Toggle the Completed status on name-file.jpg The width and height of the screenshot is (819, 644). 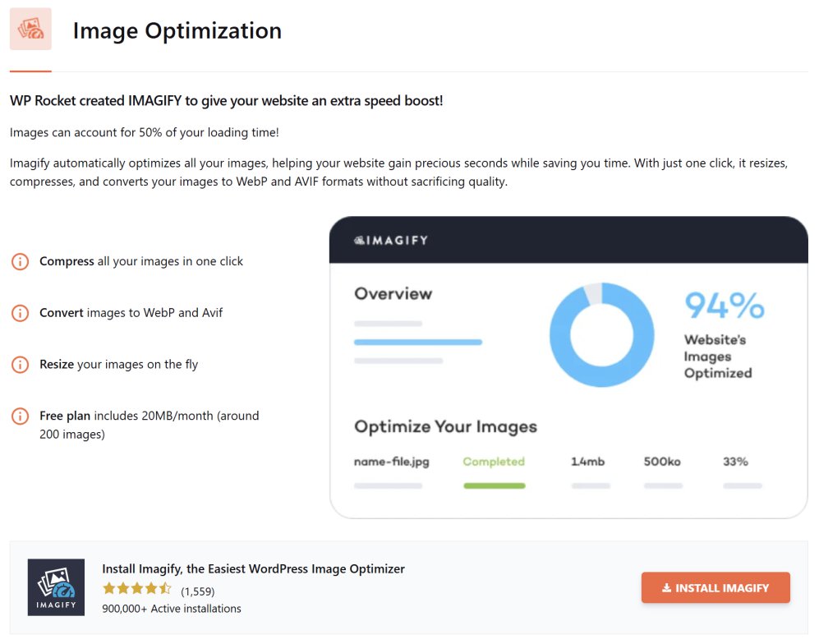pyautogui.click(x=494, y=462)
